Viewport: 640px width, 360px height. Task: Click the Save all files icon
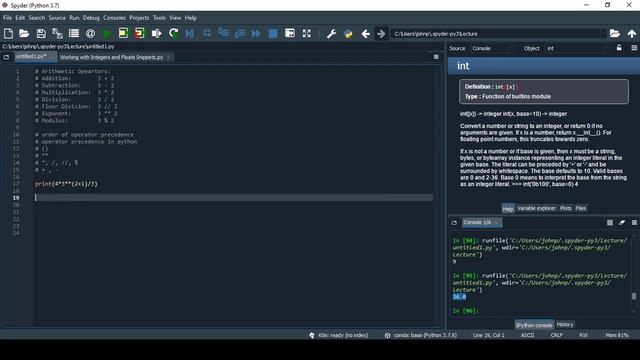pos(57,33)
